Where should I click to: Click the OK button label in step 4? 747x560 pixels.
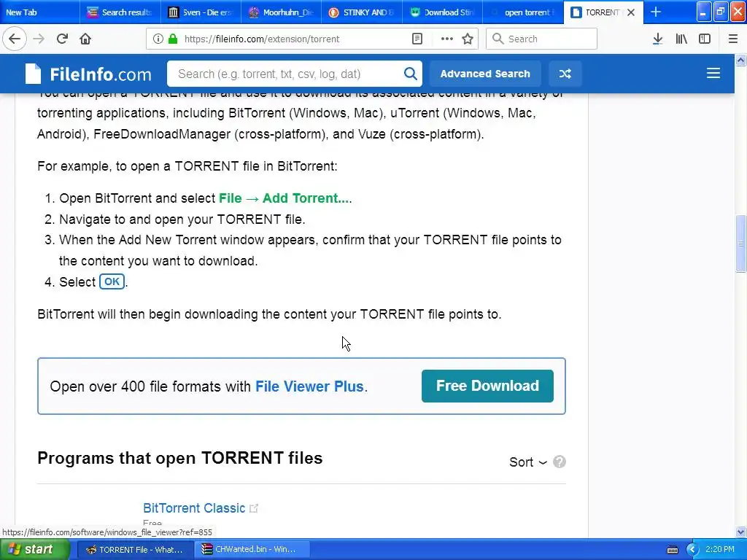click(112, 281)
